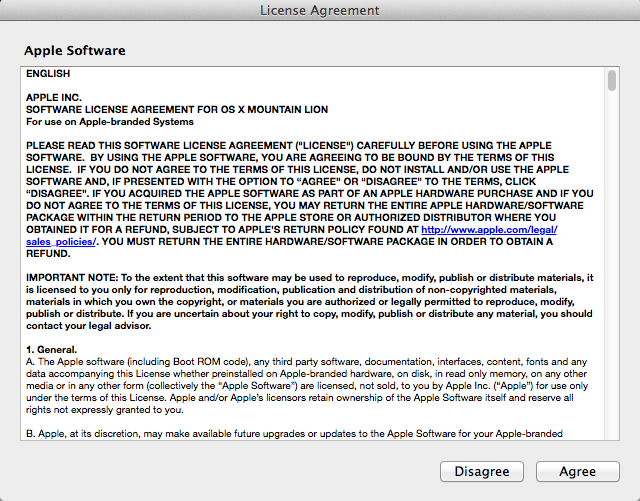Click the 'APPLE INC.' line
Screen dimensions: 640x501
pos(54,98)
